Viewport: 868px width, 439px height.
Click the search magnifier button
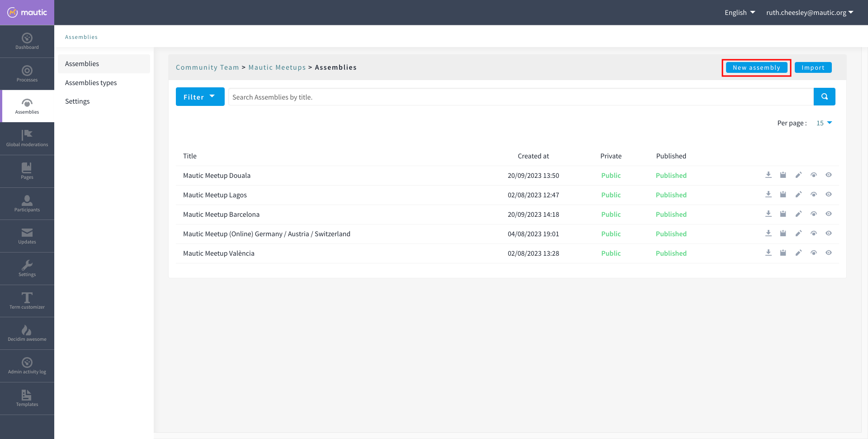pyautogui.click(x=824, y=97)
